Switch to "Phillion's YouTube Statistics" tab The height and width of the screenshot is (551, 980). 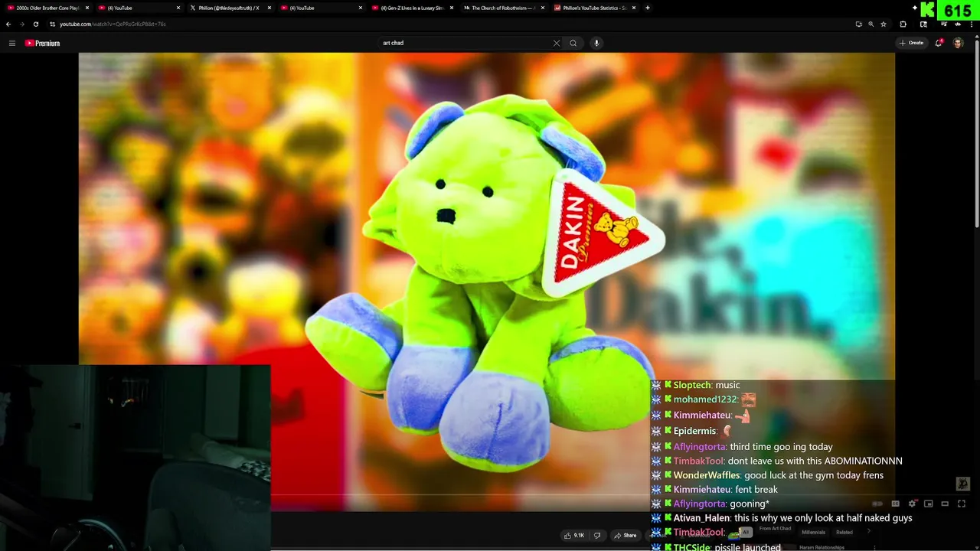(593, 8)
